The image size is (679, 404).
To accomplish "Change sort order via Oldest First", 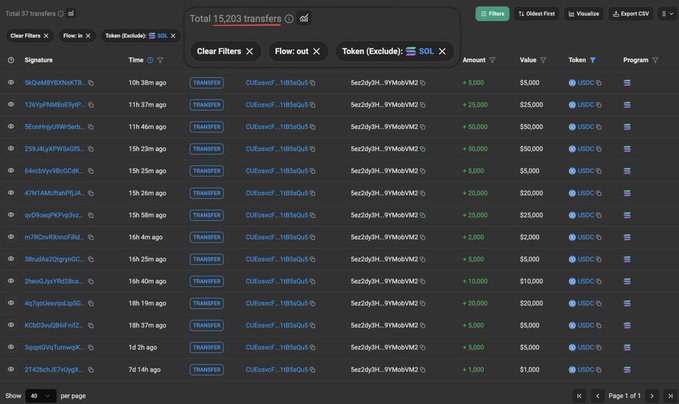I will (x=537, y=14).
